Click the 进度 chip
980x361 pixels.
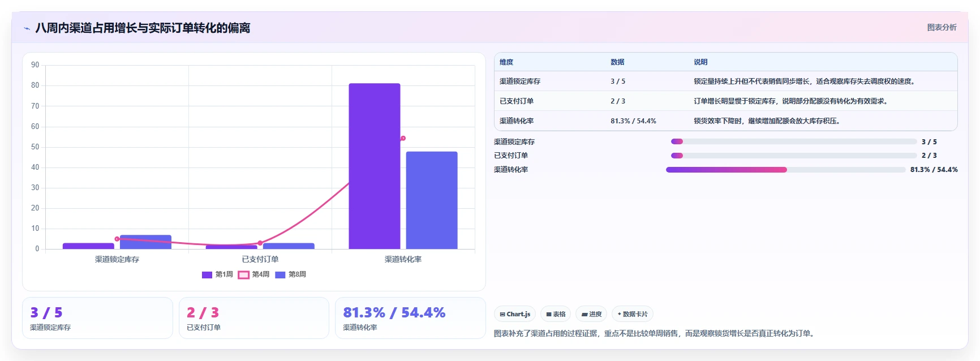pyautogui.click(x=591, y=314)
